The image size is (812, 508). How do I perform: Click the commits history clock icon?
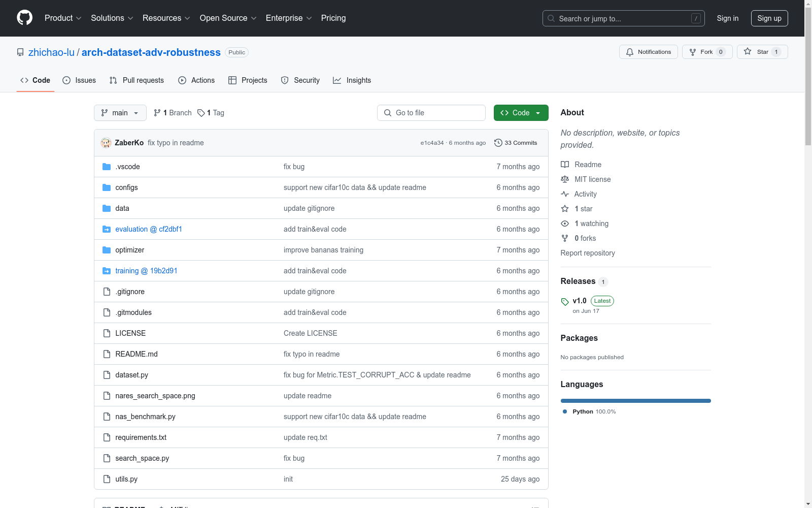point(498,143)
